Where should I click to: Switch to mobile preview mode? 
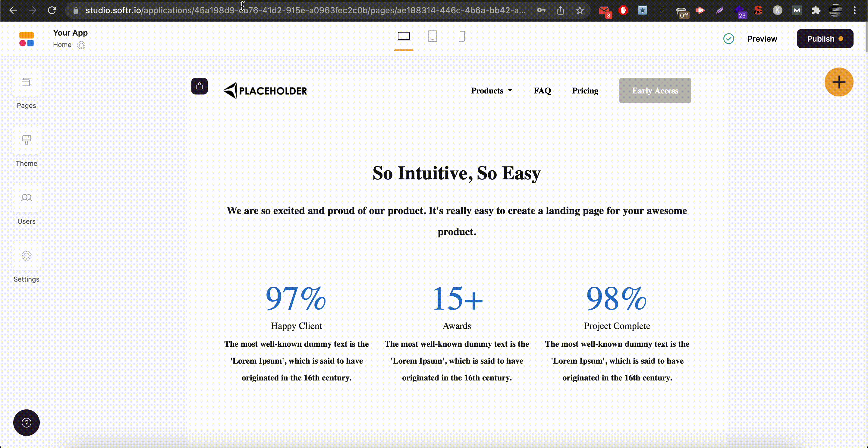(x=461, y=36)
